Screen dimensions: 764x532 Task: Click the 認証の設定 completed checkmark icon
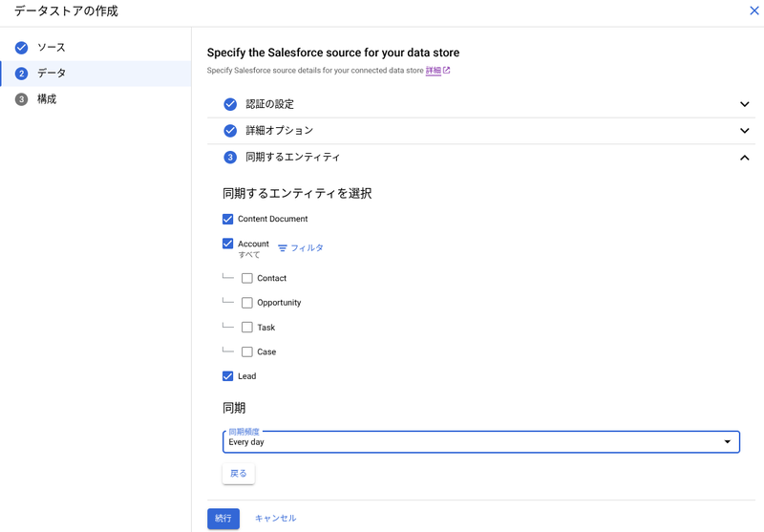coord(230,104)
